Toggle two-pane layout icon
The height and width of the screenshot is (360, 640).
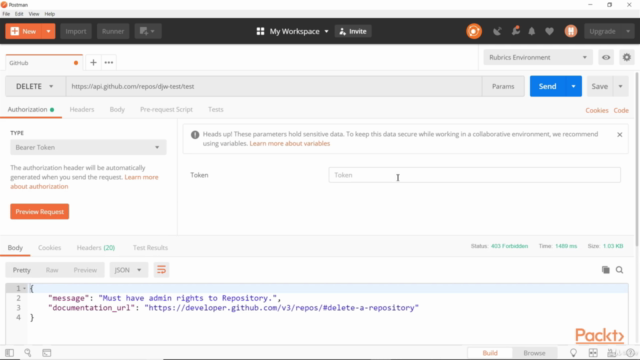coord(593,353)
